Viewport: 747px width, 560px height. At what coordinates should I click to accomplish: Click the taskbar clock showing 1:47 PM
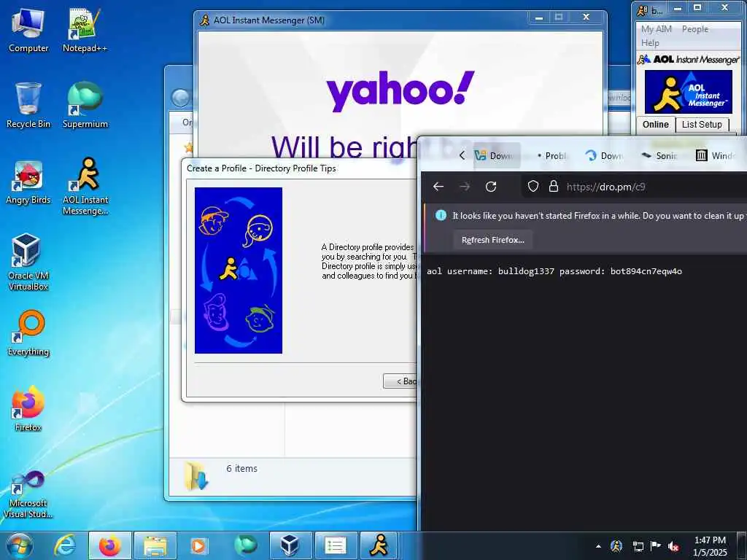click(710, 546)
